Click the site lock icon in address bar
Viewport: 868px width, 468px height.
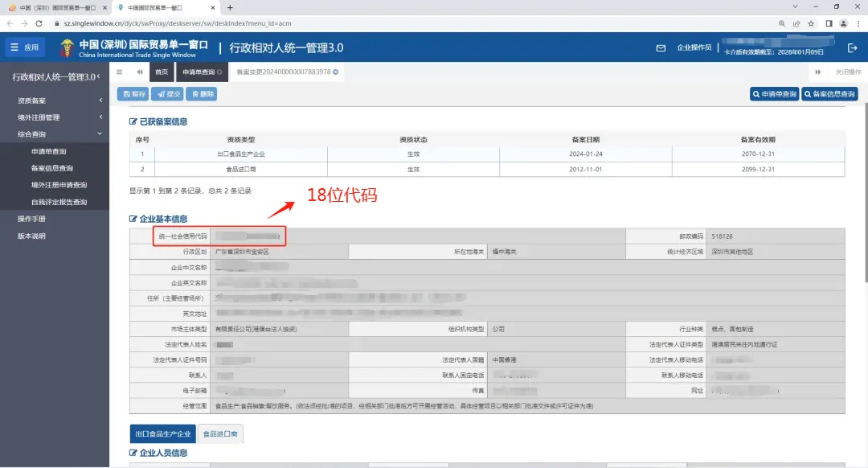[56, 23]
